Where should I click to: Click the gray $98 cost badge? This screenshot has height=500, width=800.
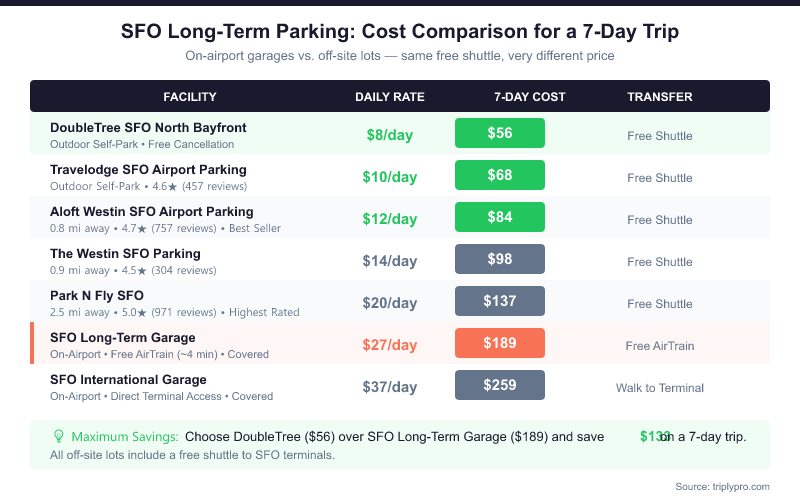coord(499,260)
